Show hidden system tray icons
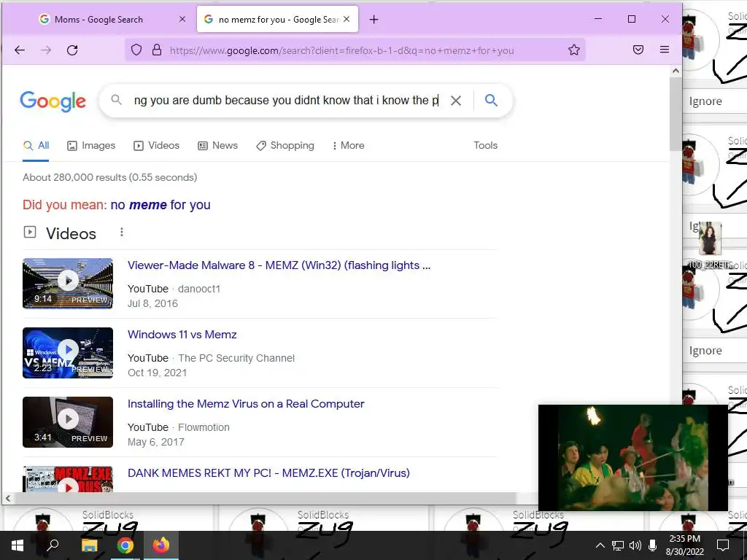 600,545
